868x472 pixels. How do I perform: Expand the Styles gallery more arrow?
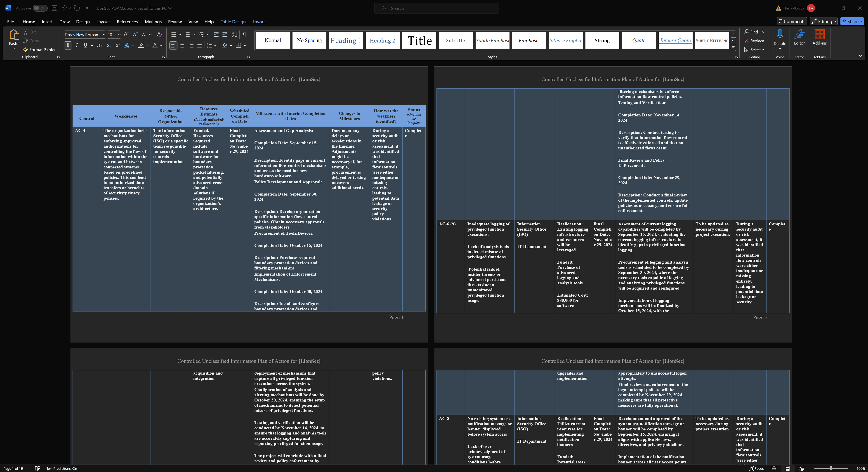coord(733,47)
